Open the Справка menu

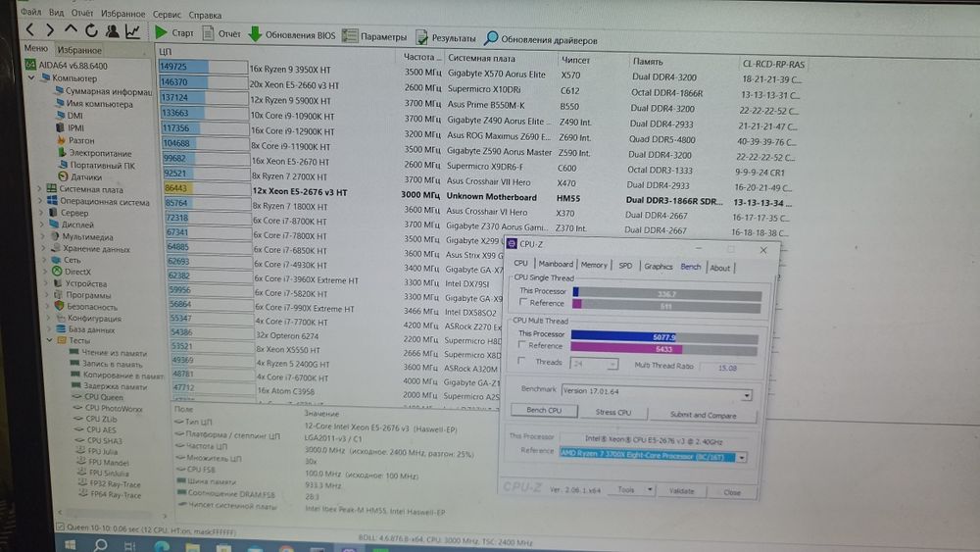coord(205,15)
